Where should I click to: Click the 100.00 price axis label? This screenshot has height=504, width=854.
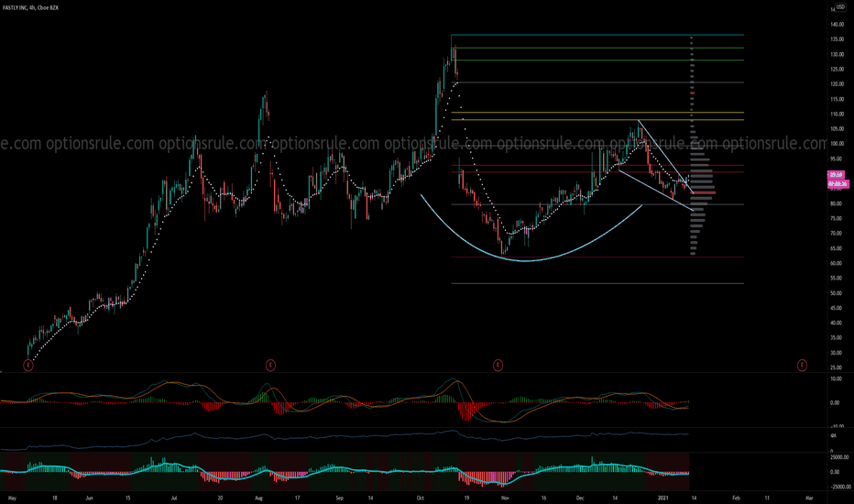tap(838, 144)
